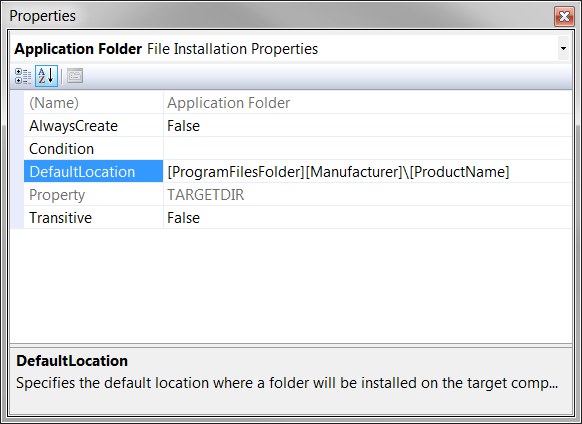Image resolution: width=582 pixels, height=424 pixels.
Task: Select the (Name) property row
Action: click(298, 103)
